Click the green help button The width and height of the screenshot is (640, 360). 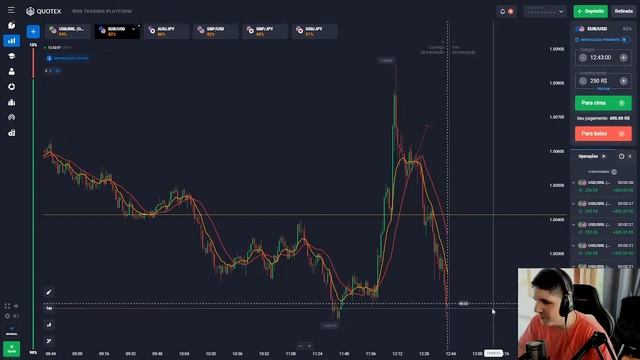pos(11,349)
